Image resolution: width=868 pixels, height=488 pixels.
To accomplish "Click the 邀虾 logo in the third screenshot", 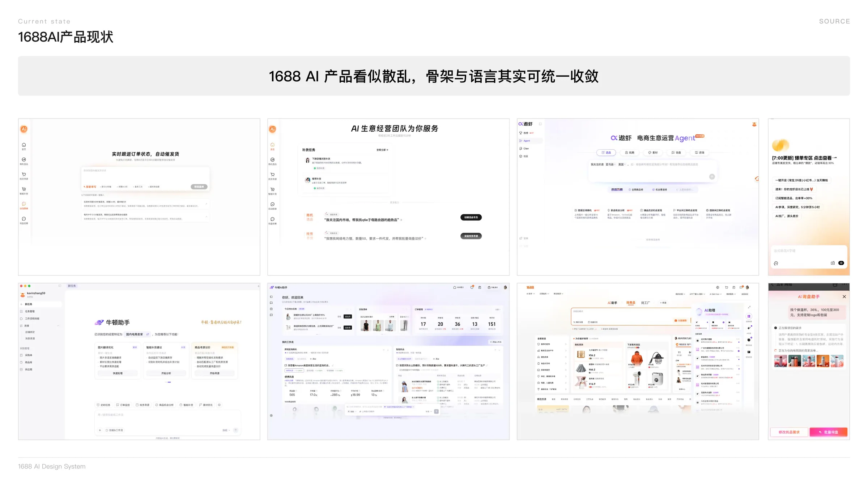I will [x=526, y=124].
